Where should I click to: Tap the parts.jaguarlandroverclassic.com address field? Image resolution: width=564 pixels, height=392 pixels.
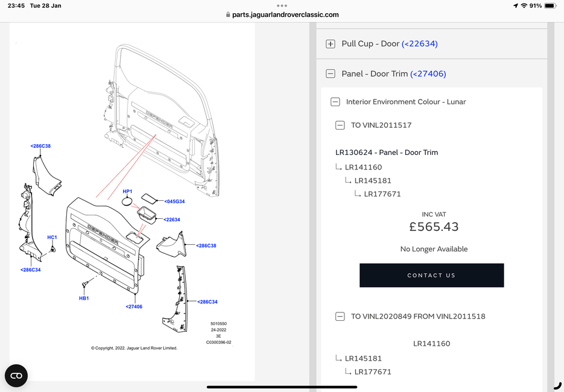click(x=285, y=14)
